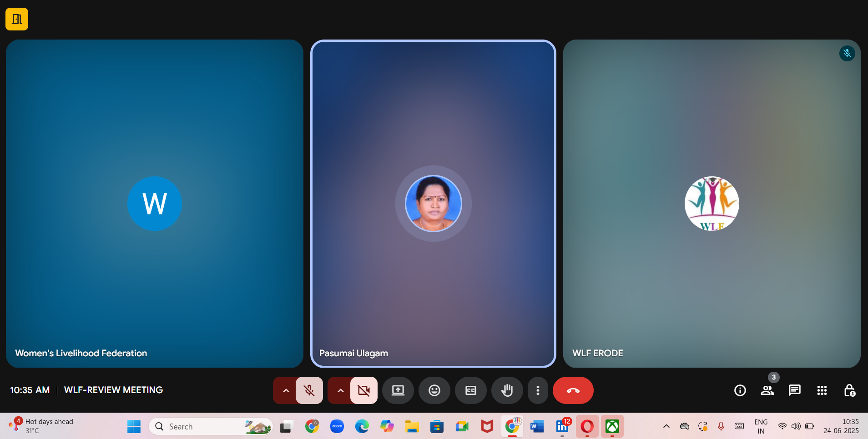Open Microsoft Store from the taskbar

tap(437, 427)
